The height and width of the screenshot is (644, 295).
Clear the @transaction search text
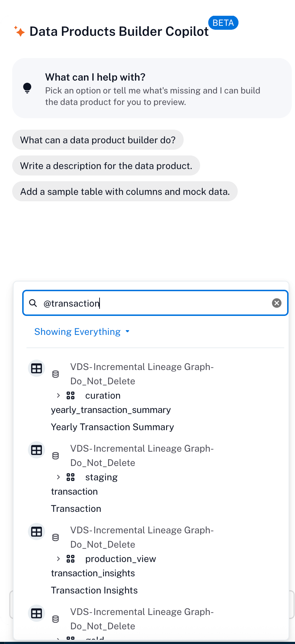[x=277, y=303]
